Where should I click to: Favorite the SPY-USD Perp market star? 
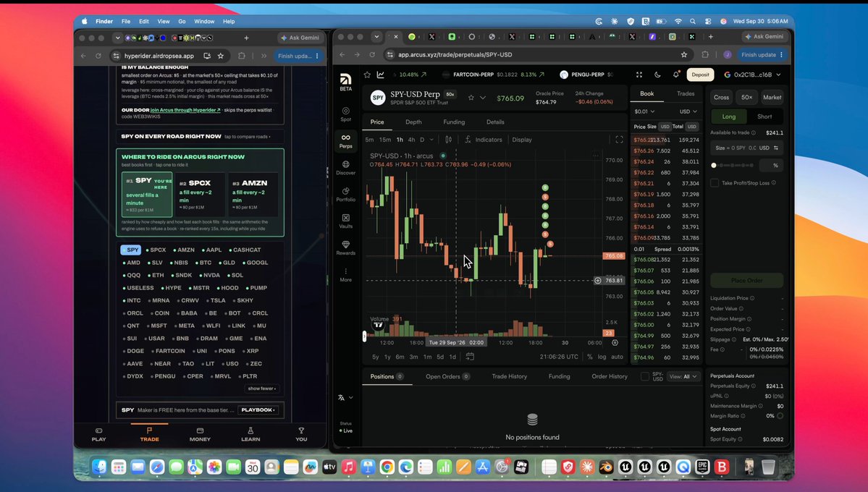tap(471, 98)
